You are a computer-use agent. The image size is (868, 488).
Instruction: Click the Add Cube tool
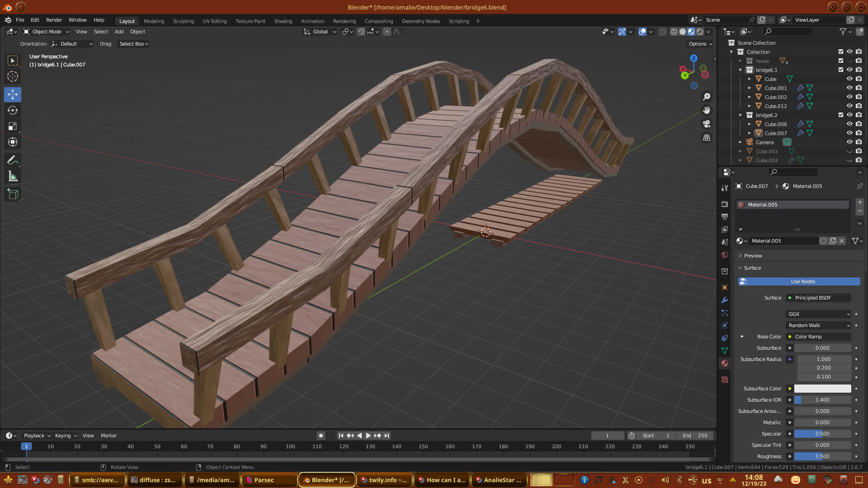tap(13, 194)
